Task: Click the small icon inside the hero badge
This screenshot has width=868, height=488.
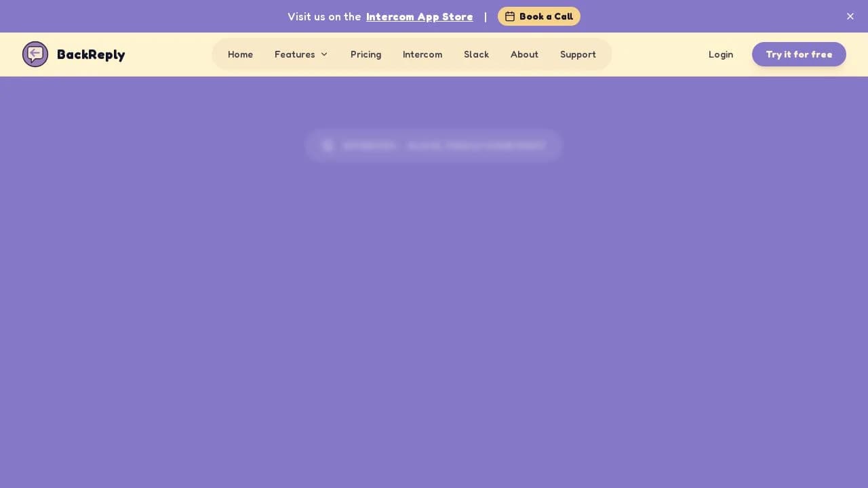Action: pyautogui.click(x=328, y=145)
